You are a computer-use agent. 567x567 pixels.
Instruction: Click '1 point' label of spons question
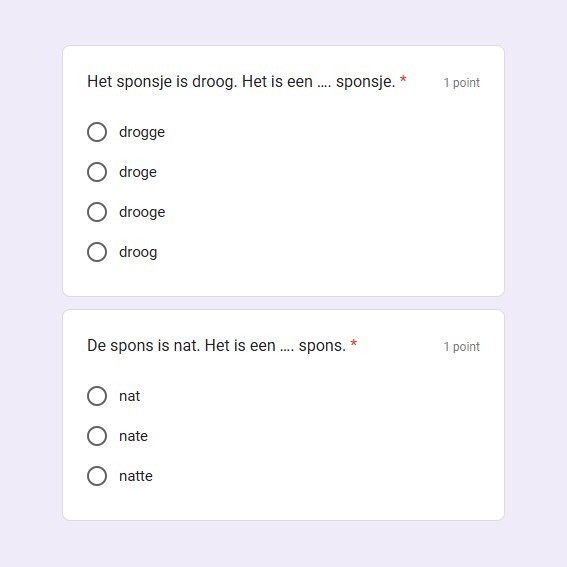pyautogui.click(x=461, y=347)
